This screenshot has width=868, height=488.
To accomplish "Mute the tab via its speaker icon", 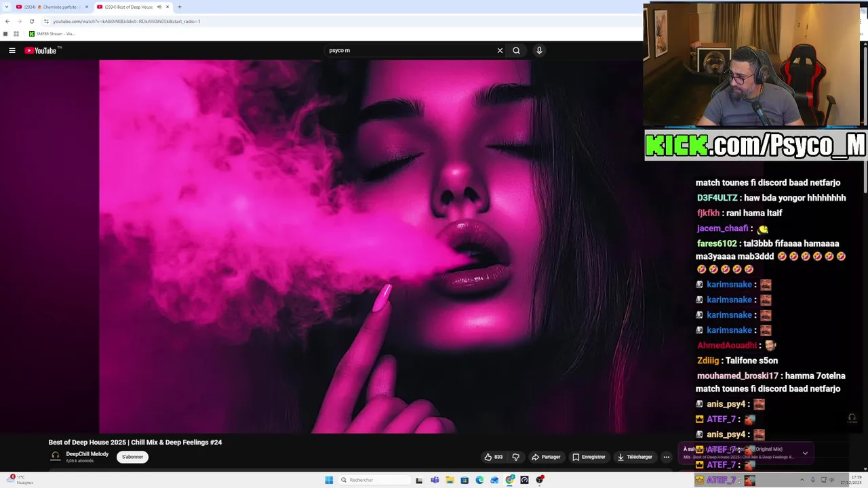I will pyautogui.click(x=159, y=7).
